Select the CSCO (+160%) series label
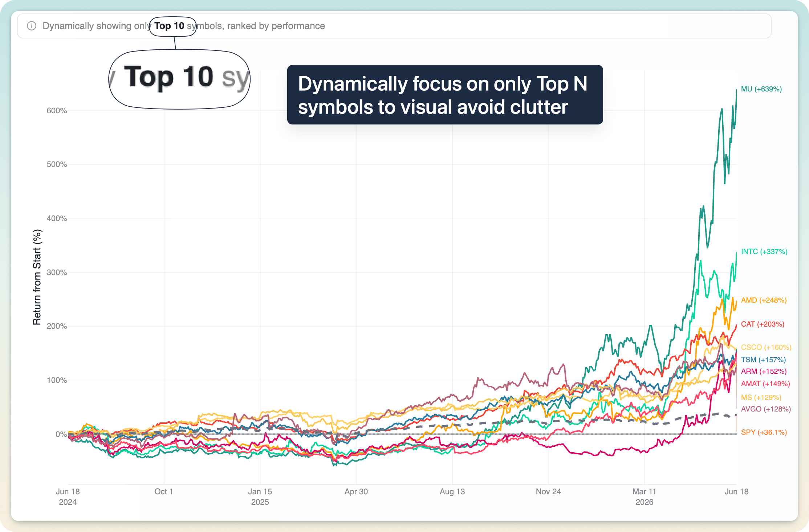The width and height of the screenshot is (809, 532). (x=766, y=347)
